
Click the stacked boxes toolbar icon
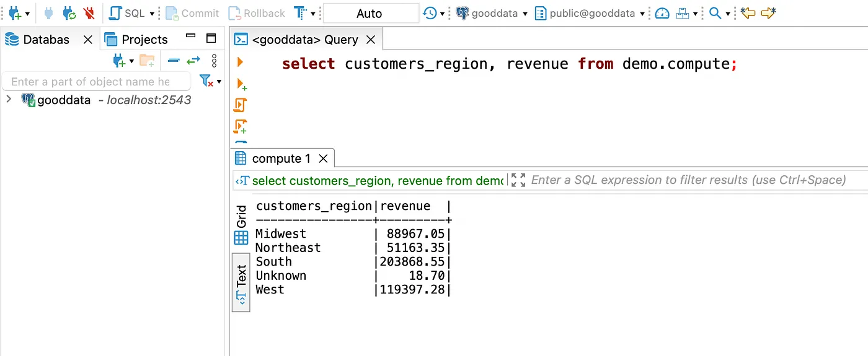(x=683, y=13)
